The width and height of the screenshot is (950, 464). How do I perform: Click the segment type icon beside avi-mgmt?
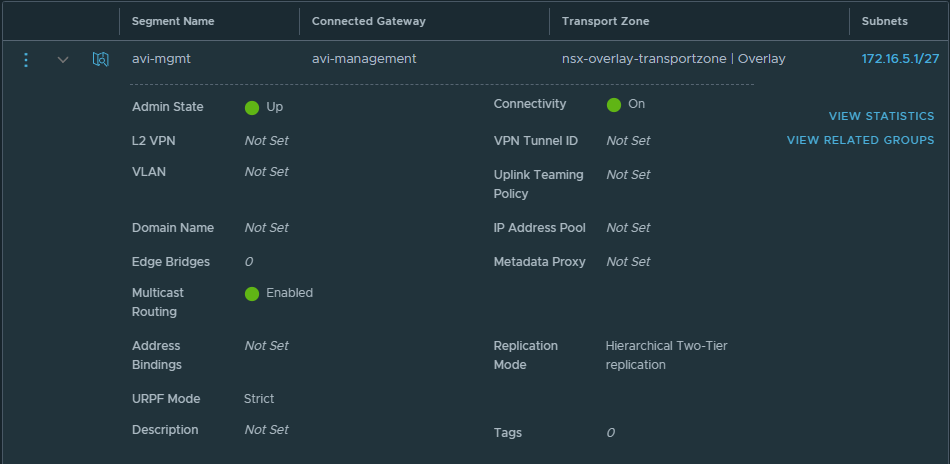pos(100,60)
